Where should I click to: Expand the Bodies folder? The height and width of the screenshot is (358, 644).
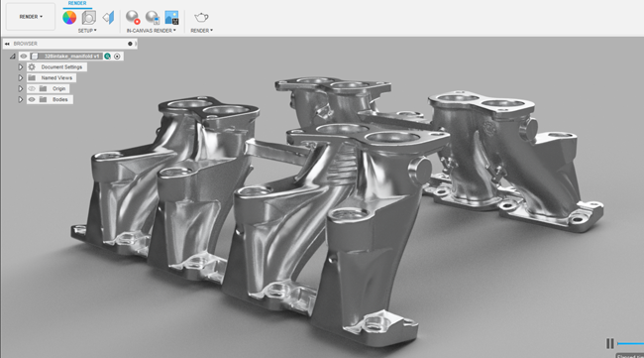pos(20,99)
